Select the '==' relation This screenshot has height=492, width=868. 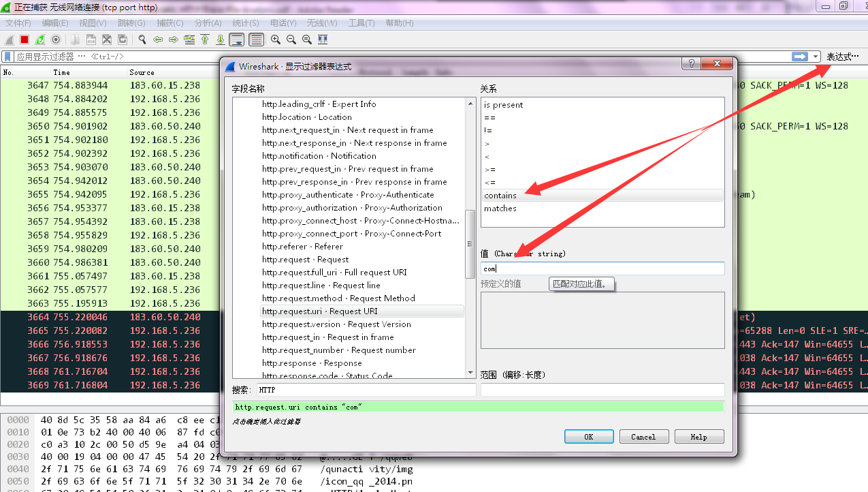(602, 118)
